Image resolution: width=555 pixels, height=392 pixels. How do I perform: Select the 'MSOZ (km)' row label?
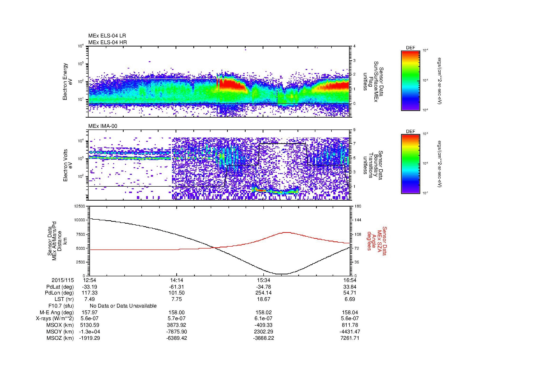[x=60, y=338]
